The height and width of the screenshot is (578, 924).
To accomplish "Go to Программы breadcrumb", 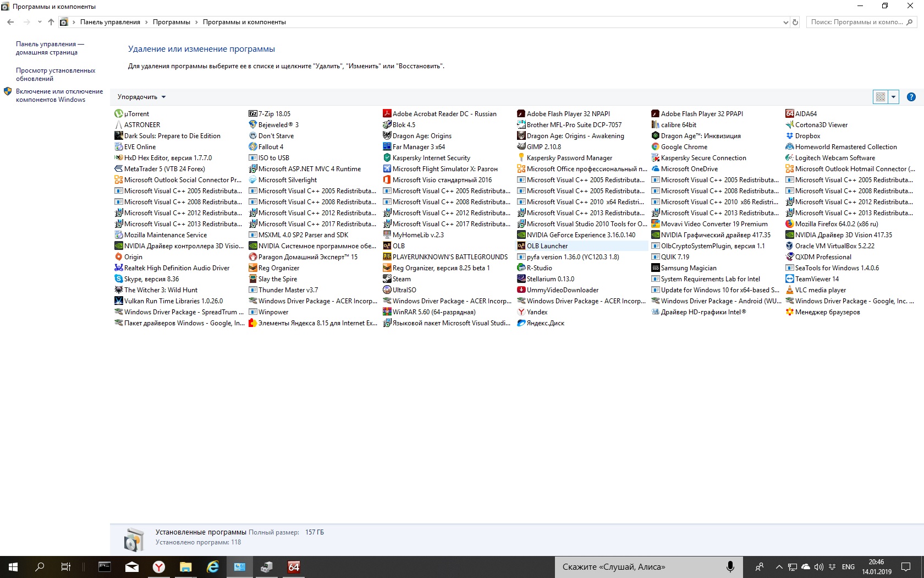I will [x=172, y=23].
